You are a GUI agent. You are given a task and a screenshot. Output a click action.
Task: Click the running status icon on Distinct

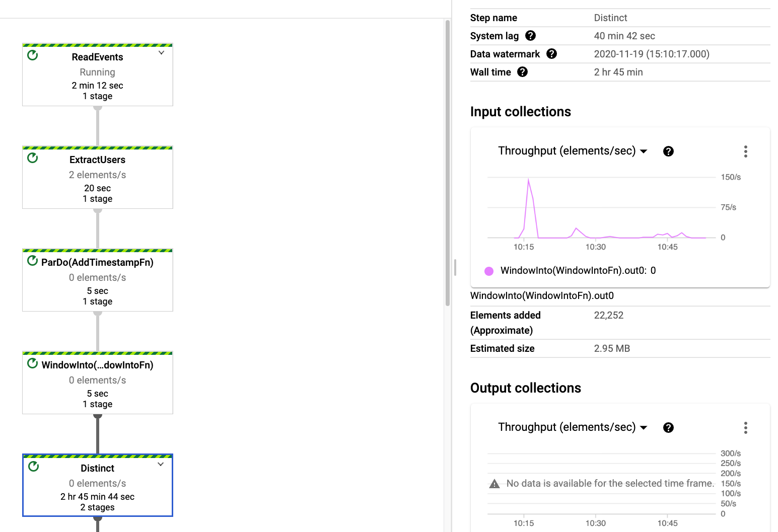[x=34, y=467]
